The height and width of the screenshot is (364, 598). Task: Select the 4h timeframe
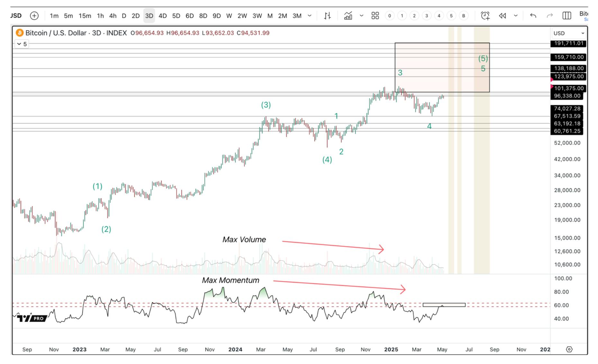tap(113, 16)
